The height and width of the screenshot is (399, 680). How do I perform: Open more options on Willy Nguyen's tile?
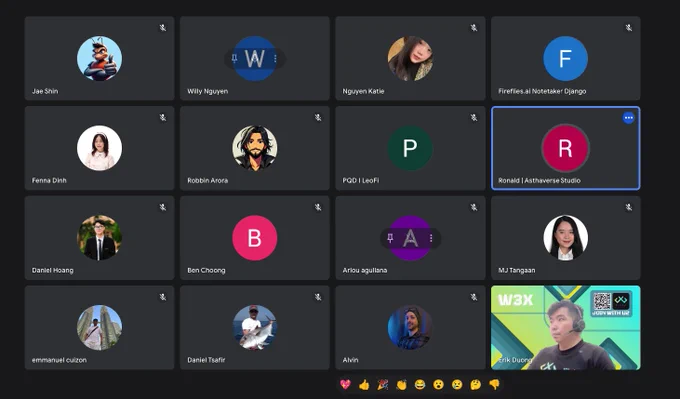pos(275,59)
